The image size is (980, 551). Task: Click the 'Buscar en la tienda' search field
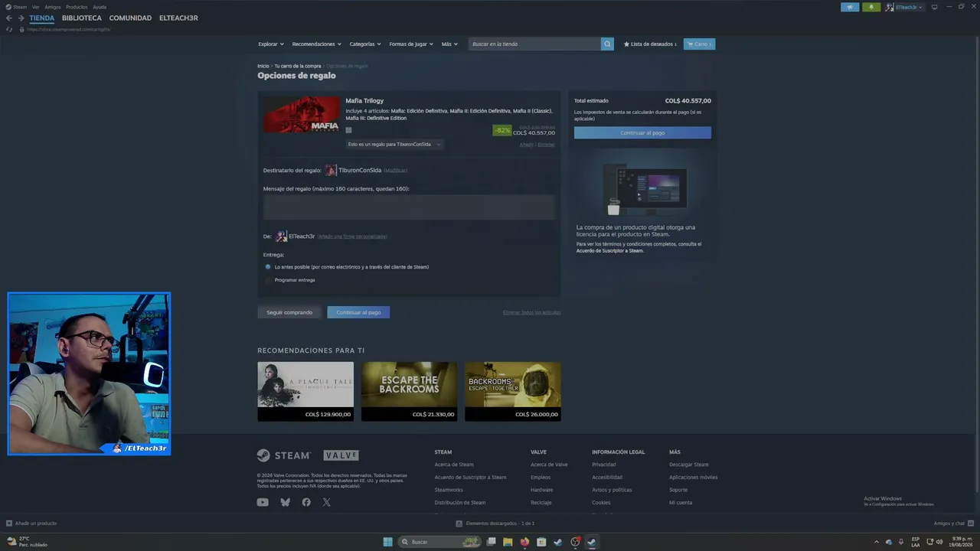click(534, 44)
